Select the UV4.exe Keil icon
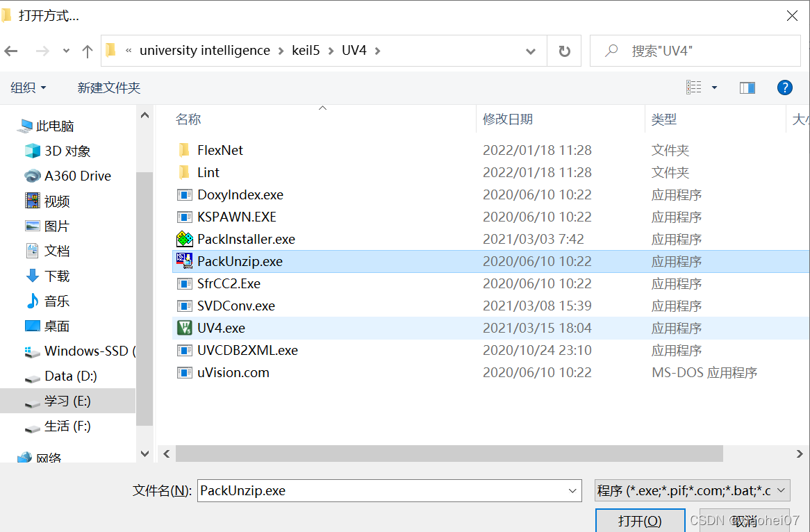The height and width of the screenshot is (532, 810). 184,328
